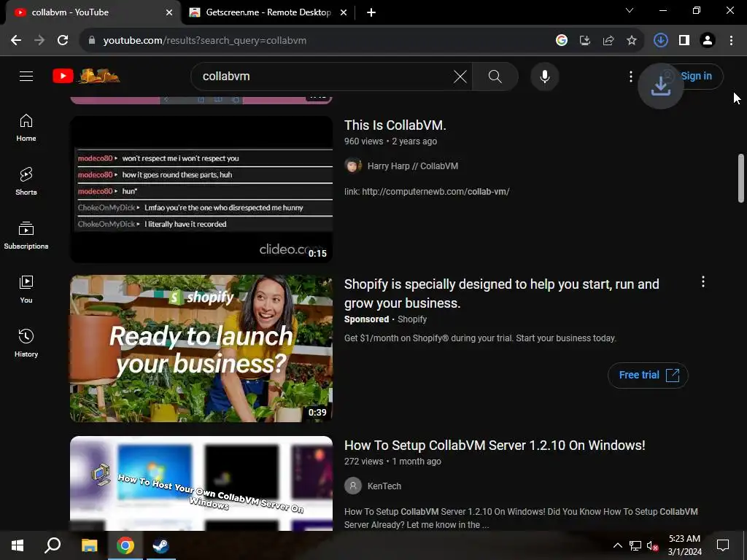Open This Is CollabVM video thumbnail
Image resolution: width=747 pixels, height=560 pixels.
pyautogui.click(x=201, y=189)
